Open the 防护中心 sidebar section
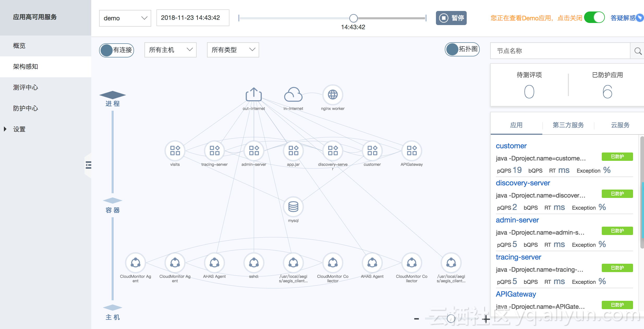644x329 pixels. tap(25, 108)
